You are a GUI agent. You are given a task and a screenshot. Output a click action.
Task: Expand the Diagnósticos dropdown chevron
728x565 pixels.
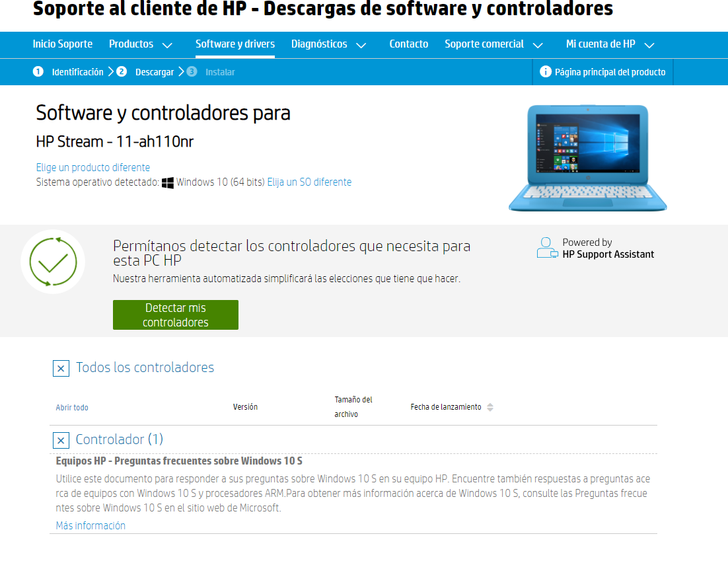pyautogui.click(x=361, y=45)
